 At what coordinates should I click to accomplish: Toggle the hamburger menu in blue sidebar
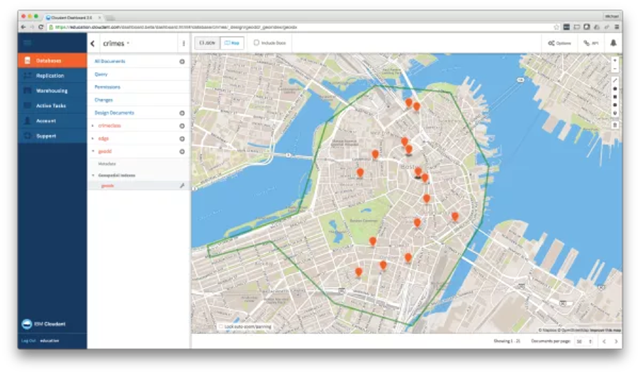[27, 43]
